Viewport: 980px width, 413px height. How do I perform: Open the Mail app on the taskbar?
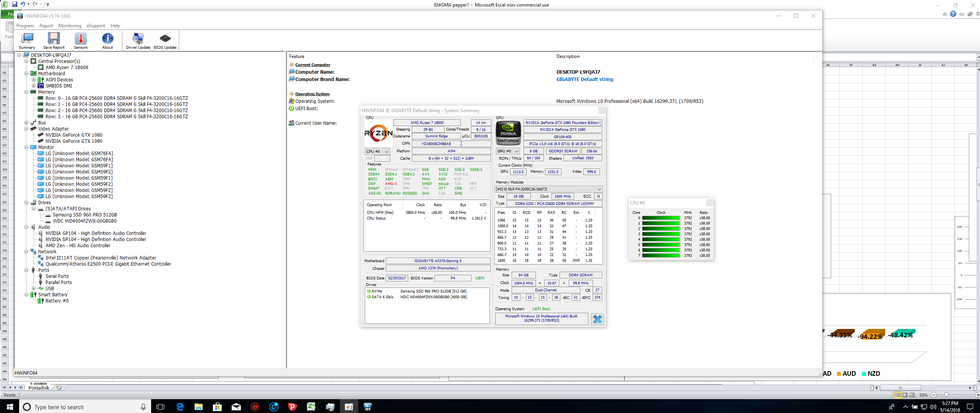[236, 407]
